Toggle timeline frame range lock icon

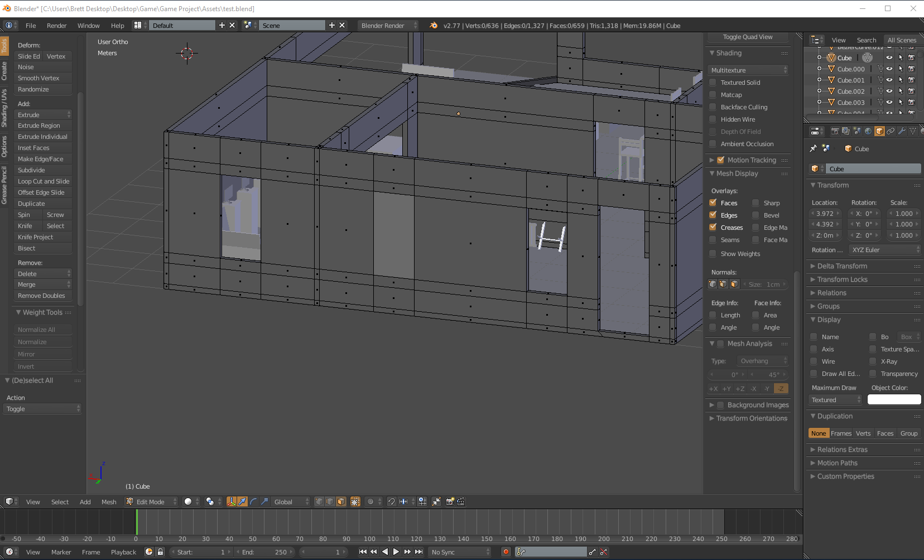pyautogui.click(x=160, y=552)
